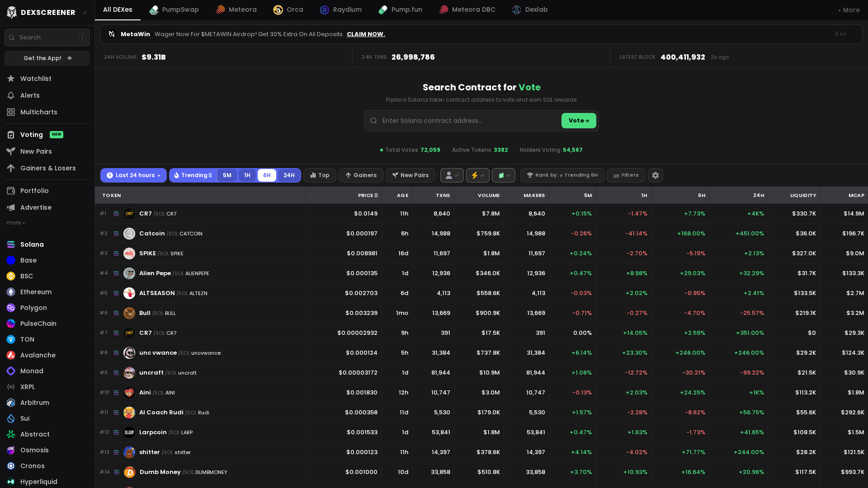
Task: Collapse the sidebar with the double chevron
Action: tap(85, 13)
